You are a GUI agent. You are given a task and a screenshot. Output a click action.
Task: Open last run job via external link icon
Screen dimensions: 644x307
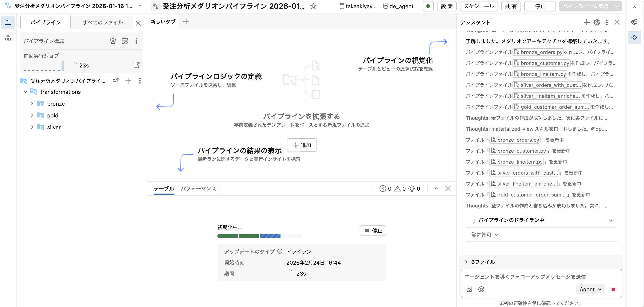137,65
